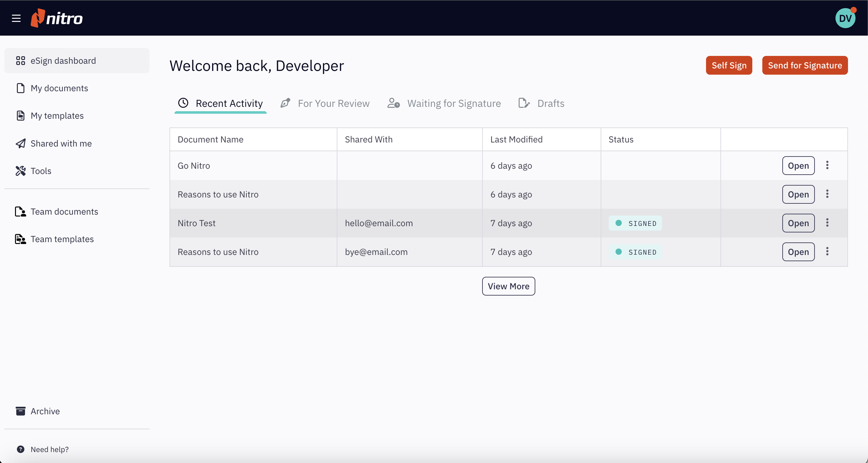Expand the three-dot menu for Nitro Test
Screen dimensions: 868x463
827,223
